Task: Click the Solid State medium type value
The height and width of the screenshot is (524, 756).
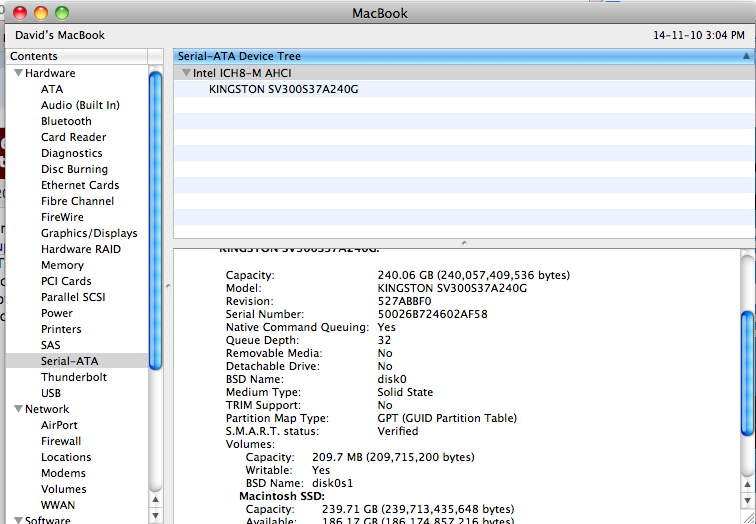Action: pyautogui.click(x=405, y=392)
